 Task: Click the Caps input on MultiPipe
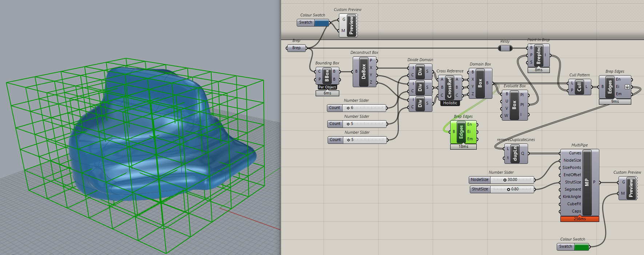coord(576,211)
